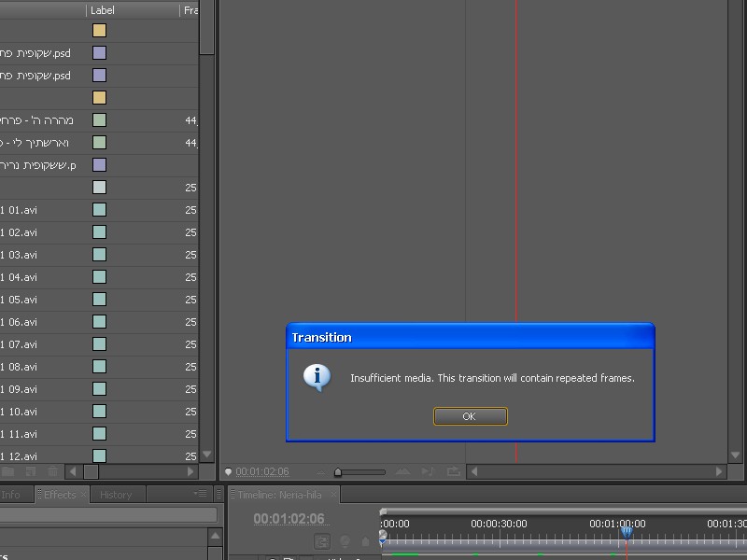
Task: Click the New Item icon in project panel
Action: pyautogui.click(x=32, y=472)
